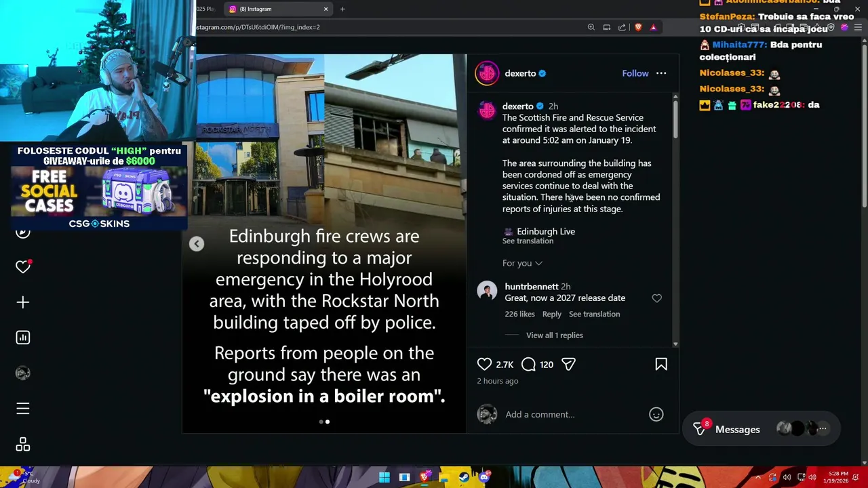Open Instagram notifications heart in sidebar
Image resolution: width=868 pixels, height=488 pixels.
coord(23,266)
